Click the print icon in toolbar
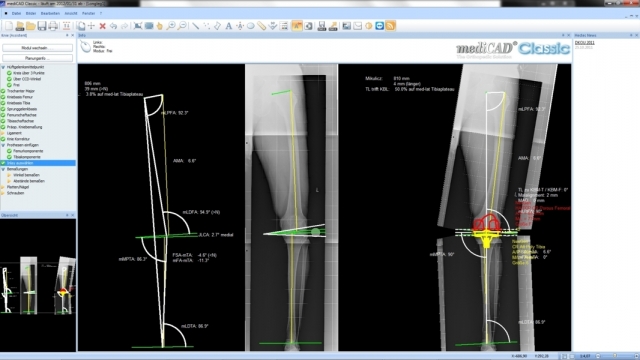Image resolution: width=640 pixels, height=360 pixels. point(53,26)
